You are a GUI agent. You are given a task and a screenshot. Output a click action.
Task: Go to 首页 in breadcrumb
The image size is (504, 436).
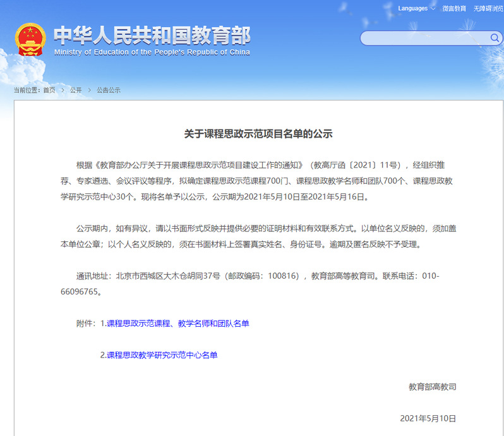pyautogui.click(x=49, y=90)
